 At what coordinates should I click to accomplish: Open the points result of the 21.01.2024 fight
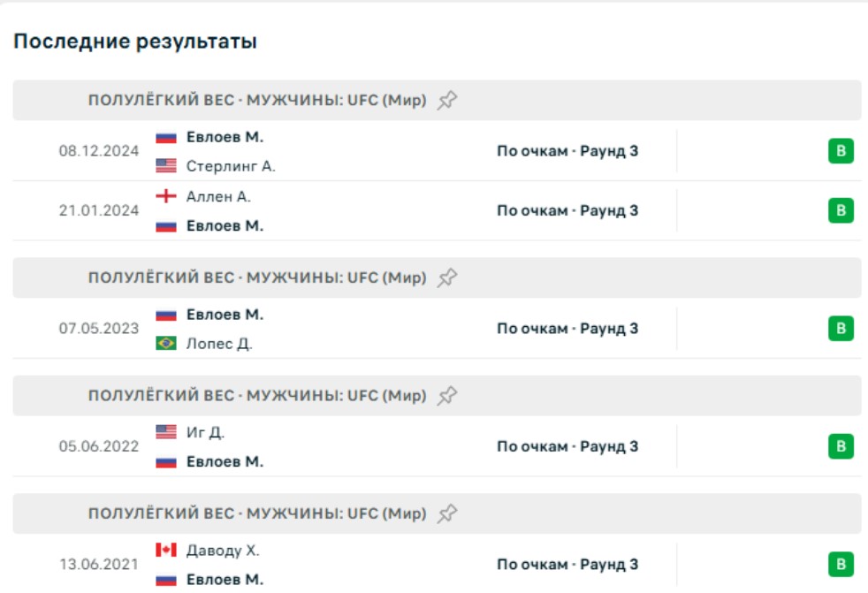coord(567,210)
